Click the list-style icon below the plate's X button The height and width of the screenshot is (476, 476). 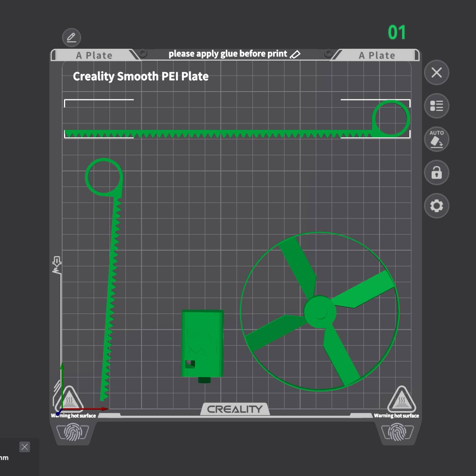pyautogui.click(x=437, y=106)
